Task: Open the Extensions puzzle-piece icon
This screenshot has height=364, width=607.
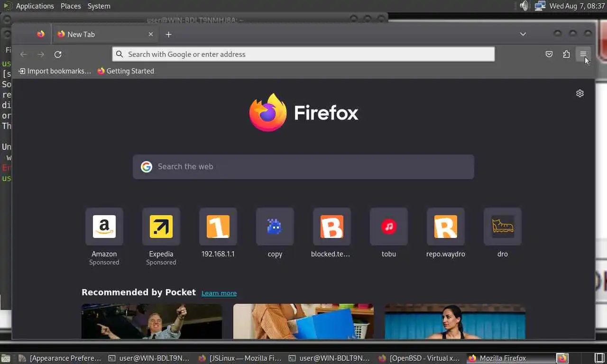Action: [x=566, y=54]
